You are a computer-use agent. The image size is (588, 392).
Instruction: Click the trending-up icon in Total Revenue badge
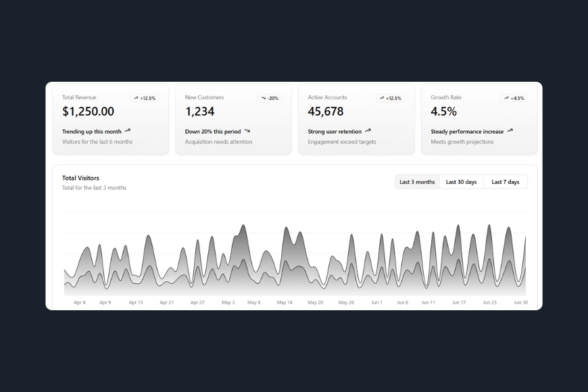coord(136,98)
